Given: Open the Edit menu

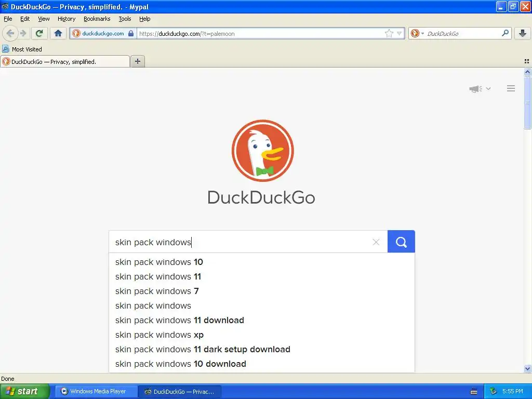Looking at the screenshot, I should coord(25,19).
